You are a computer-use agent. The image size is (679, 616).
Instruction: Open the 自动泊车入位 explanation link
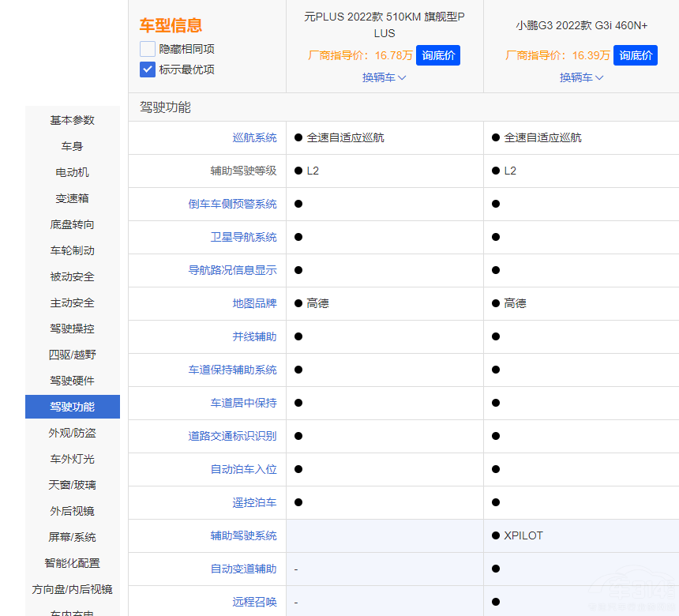click(x=243, y=469)
